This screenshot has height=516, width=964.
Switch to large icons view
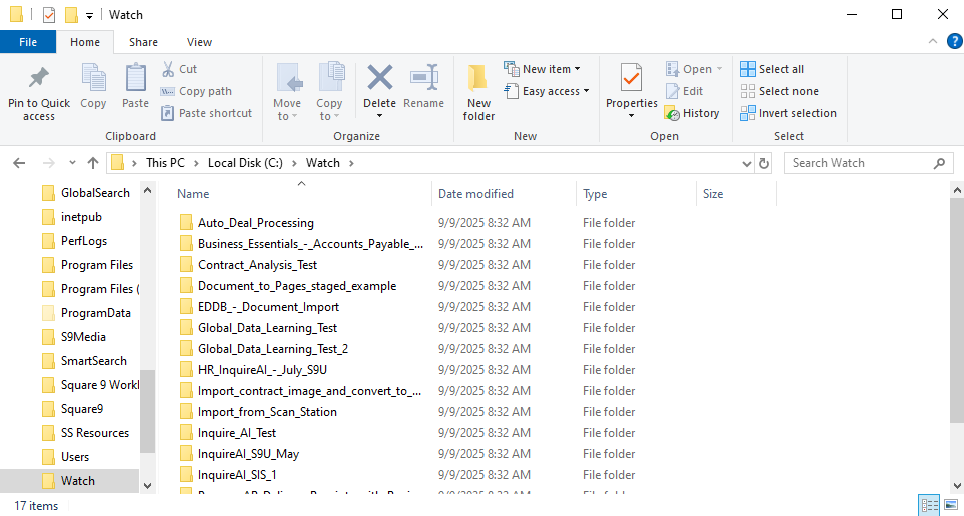949,506
